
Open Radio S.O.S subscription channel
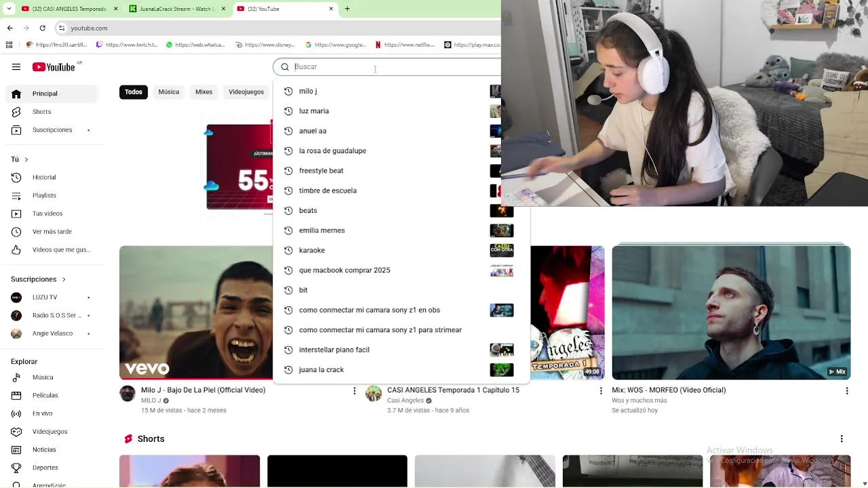(52, 315)
